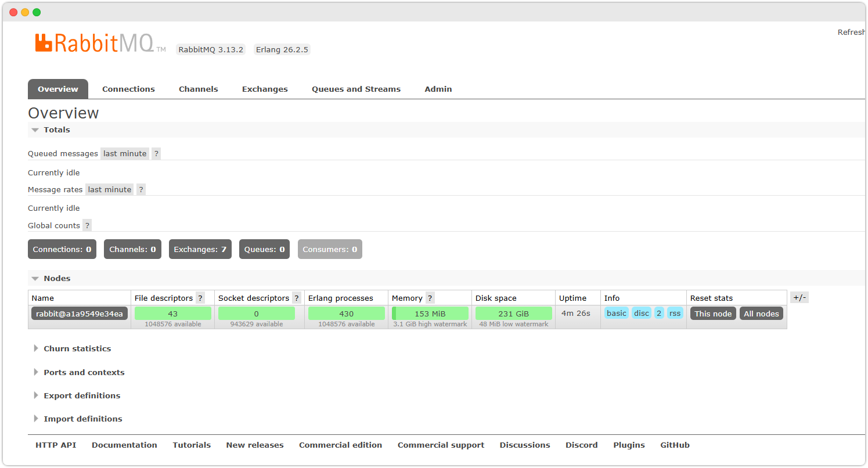Image resolution: width=868 pixels, height=468 pixels.
Task: Switch to the Overview tab
Action: pyautogui.click(x=58, y=89)
